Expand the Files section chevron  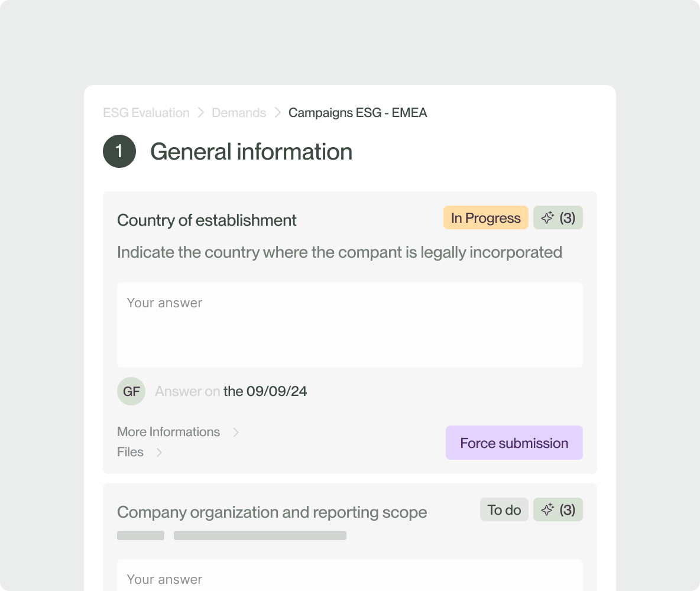(x=159, y=452)
